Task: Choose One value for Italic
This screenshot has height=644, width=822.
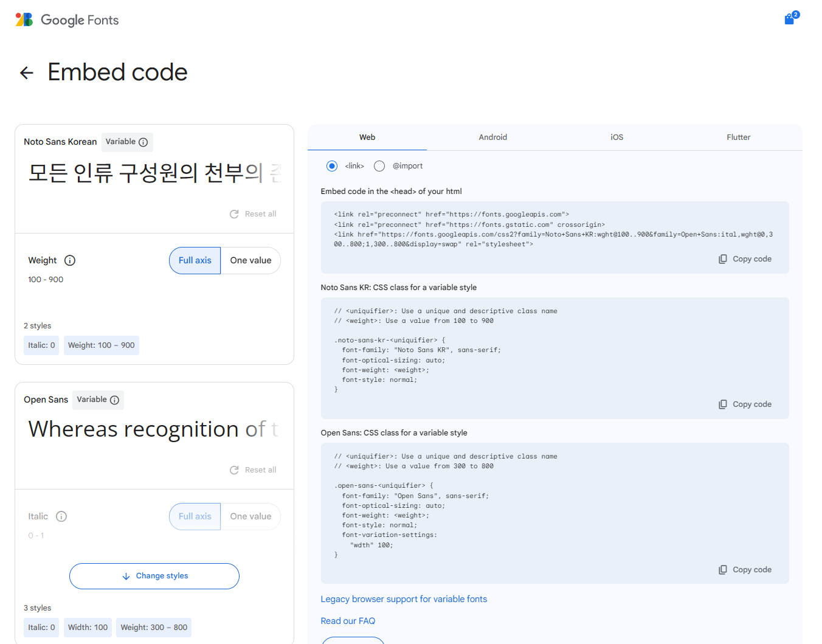Action: point(250,516)
